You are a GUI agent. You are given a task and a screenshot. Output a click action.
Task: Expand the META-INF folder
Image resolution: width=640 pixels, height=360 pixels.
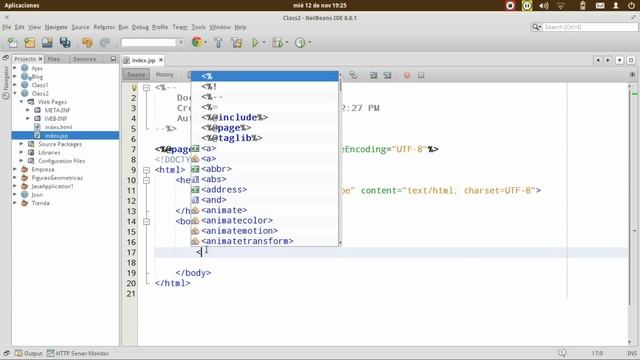pyautogui.click(x=28, y=110)
